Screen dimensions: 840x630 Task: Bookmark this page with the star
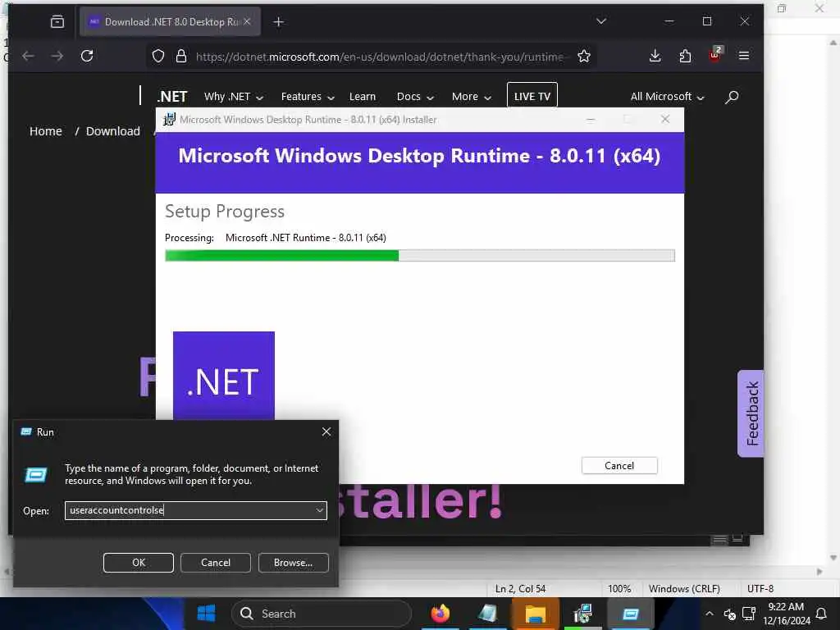[x=584, y=57]
